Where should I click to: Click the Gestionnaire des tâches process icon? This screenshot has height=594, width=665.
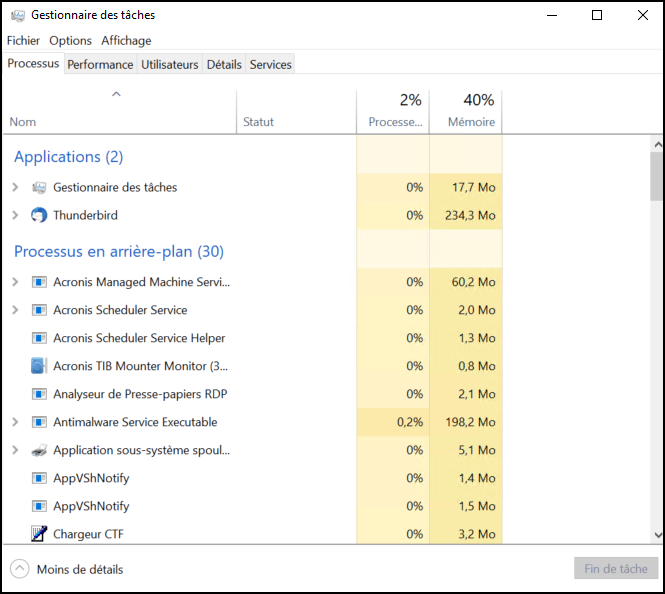(x=39, y=187)
